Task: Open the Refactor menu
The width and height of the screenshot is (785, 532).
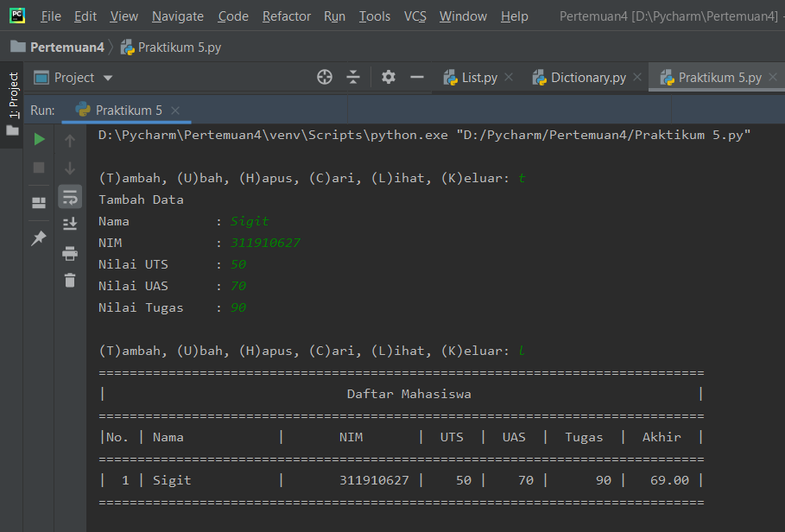Action: (287, 16)
